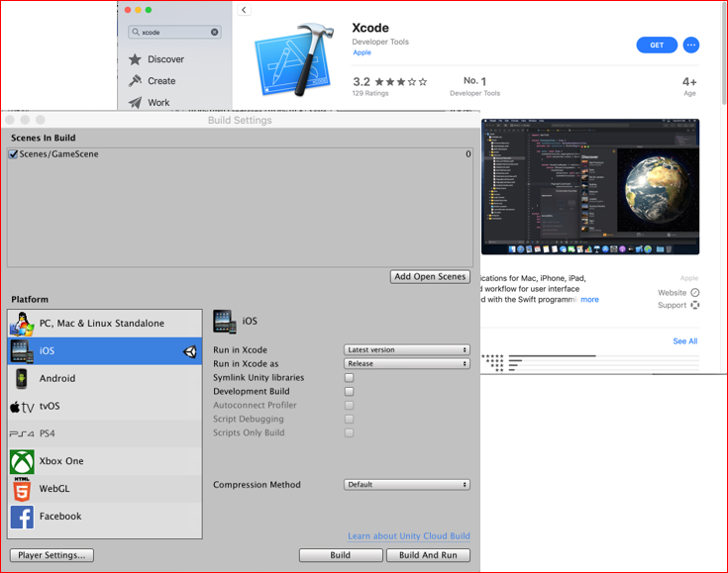Click the Apple tvOS platform icon
The width and height of the screenshot is (728, 573).
pos(22,407)
